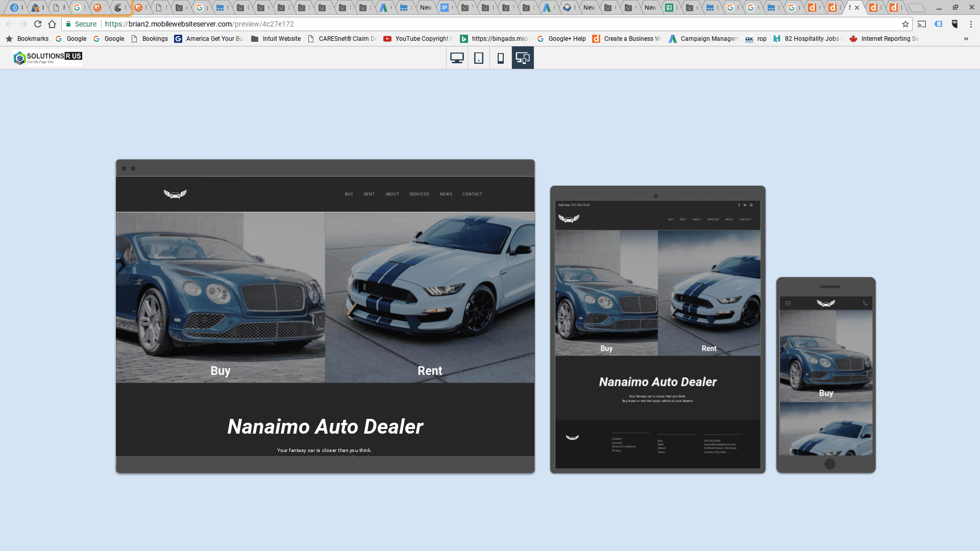Open America Get Your Bu bookmark
This screenshot has width=980, height=551.
click(x=208, y=39)
